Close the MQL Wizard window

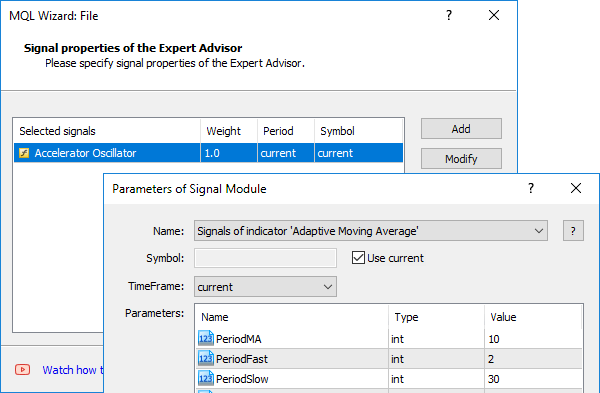(494, 15)
